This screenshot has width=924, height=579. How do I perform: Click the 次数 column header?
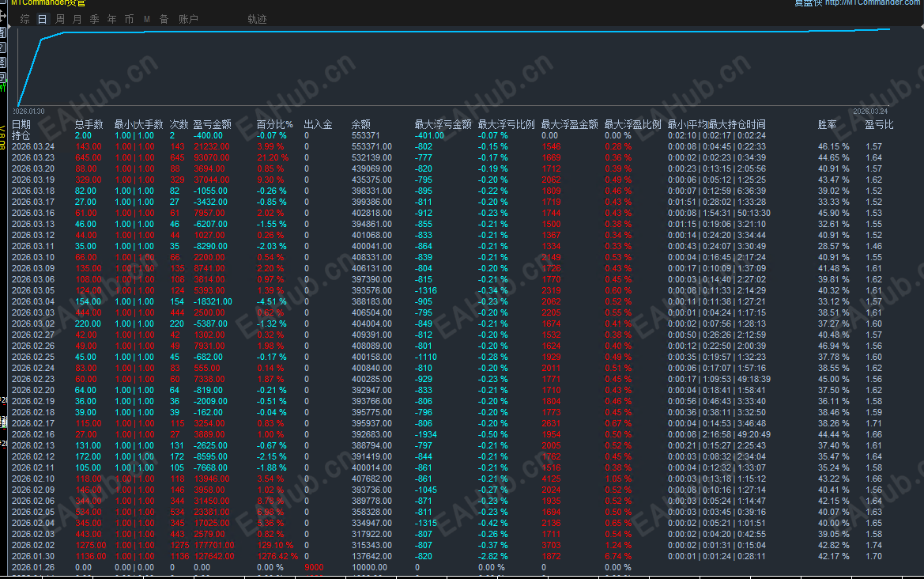[179, 124]
